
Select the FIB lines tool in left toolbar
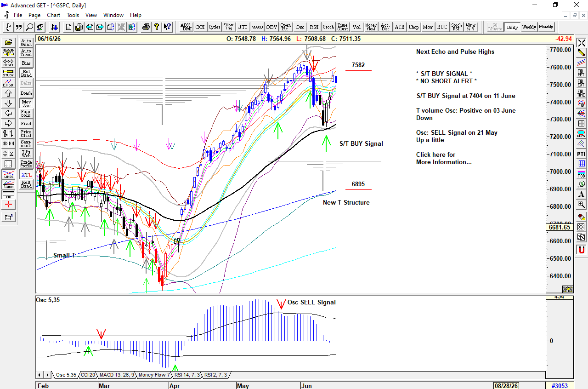8,194
